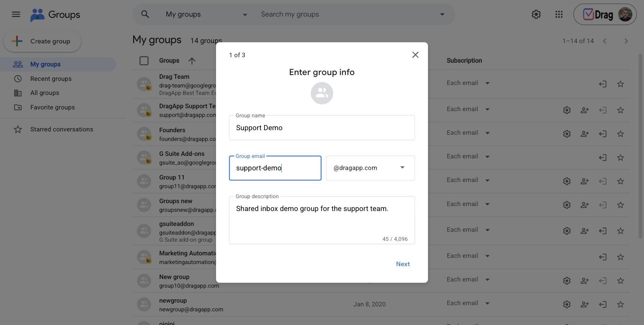The image size is (644, 325).
Task: Open the Founders group link
Action: point(172,130)
